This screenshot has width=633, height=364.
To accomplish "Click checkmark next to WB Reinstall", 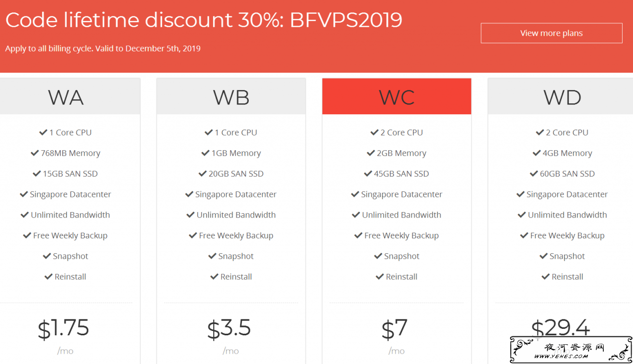I will pyautogui.click(x=214, y=277).
